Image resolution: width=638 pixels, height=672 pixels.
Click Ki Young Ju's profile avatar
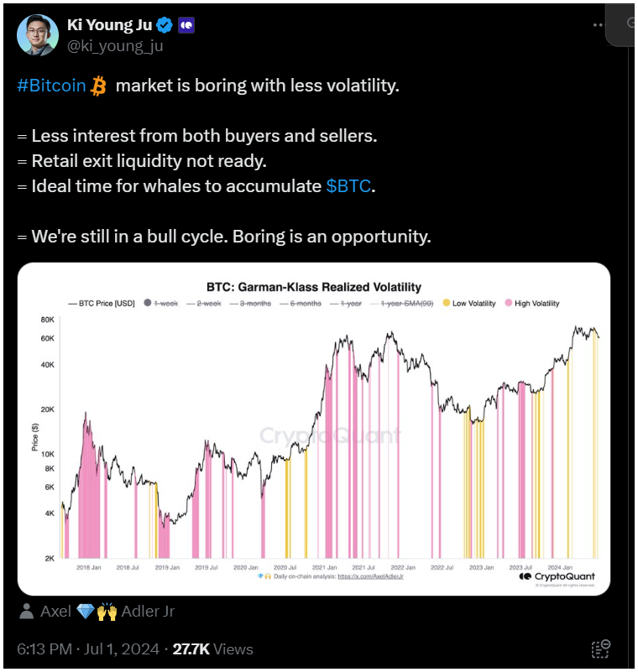coord(35,34)
